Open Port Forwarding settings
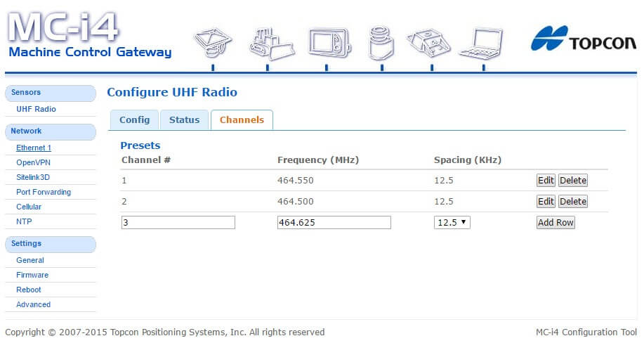The image size is (644, 343). [44, 192]
